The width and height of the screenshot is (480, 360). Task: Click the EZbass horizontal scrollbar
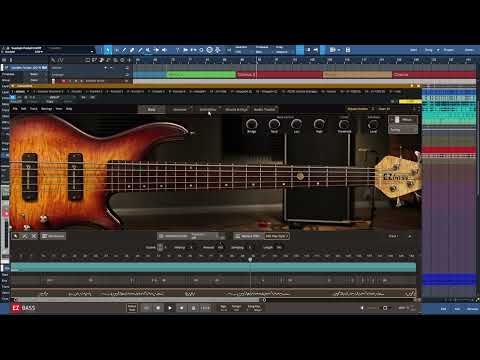139,300
